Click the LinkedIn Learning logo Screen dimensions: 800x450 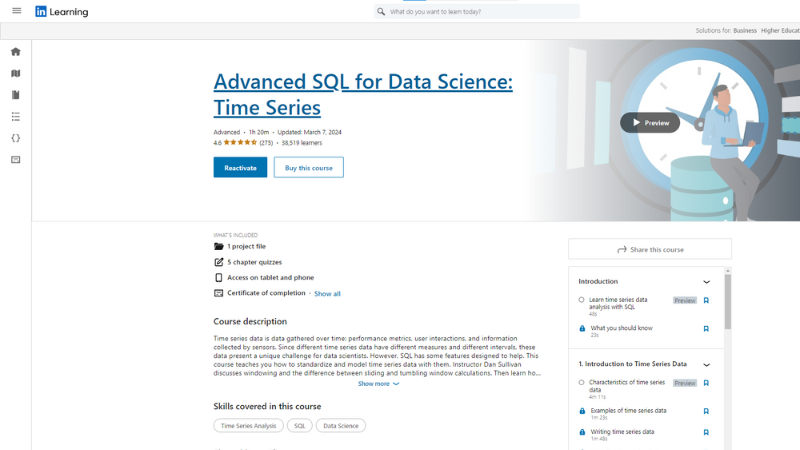point(62,11)
